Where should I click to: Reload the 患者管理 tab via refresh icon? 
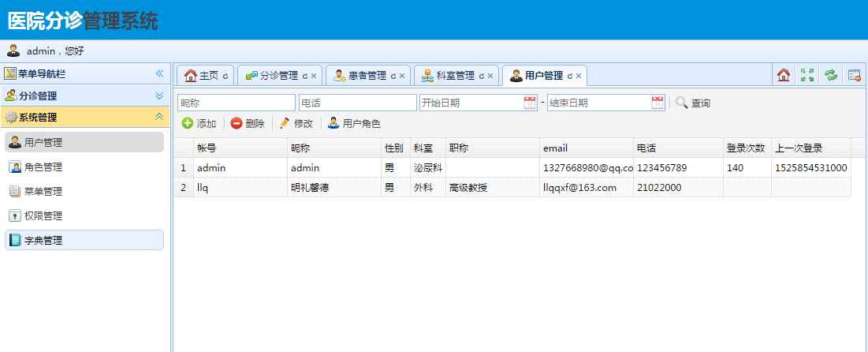393,76
